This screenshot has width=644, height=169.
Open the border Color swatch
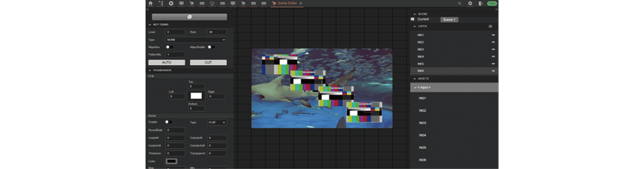pyautogui.click(x=172, y=161)
